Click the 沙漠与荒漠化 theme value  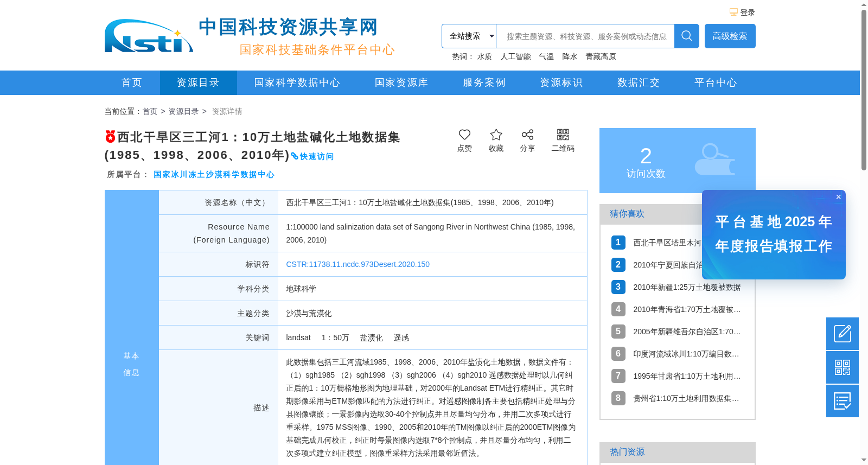tap(309, 313)
